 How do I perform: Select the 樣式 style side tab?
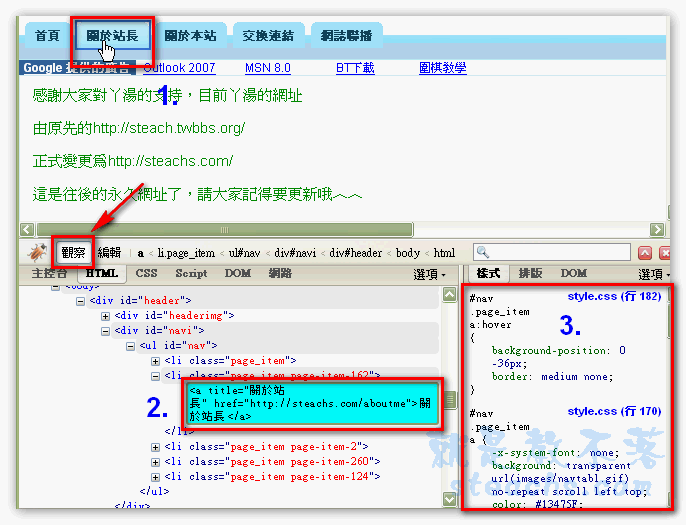click(488, 273)
